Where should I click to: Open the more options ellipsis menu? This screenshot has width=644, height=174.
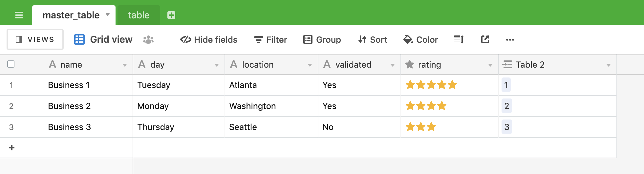510,40
